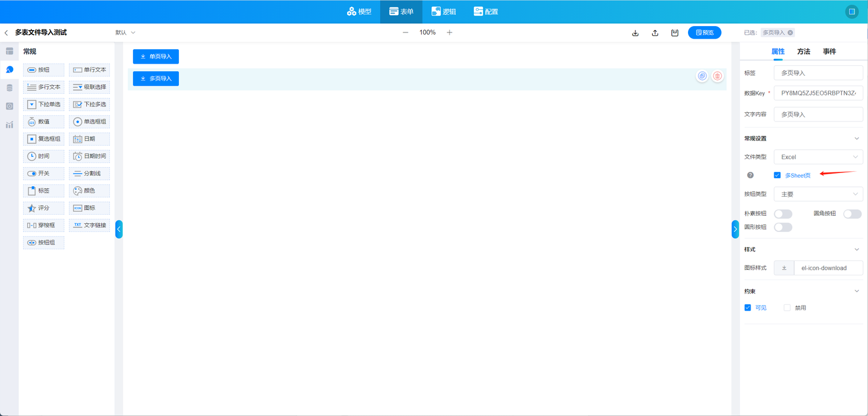
Task: Open the 文件类型 Excel dropdown
Action: pos(818,157)
